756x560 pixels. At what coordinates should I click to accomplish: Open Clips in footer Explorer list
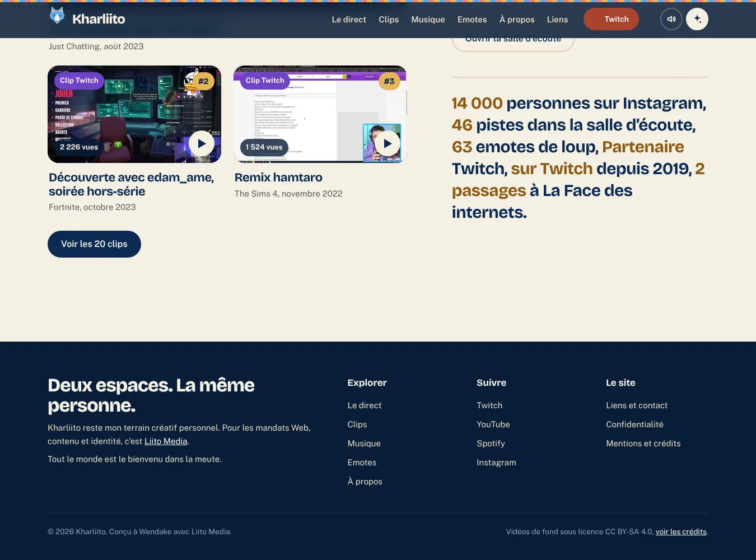(x=357, y=424)
